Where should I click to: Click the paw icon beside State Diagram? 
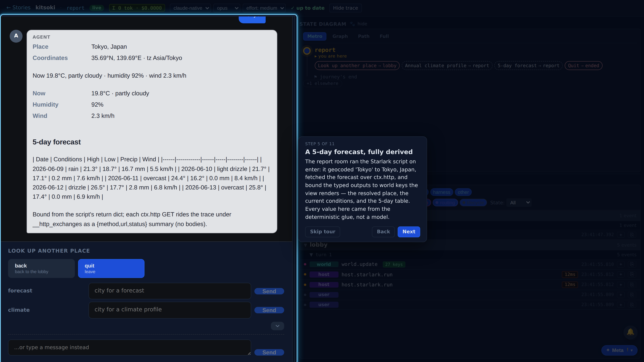pyautogui.click(x=352, y=24)
